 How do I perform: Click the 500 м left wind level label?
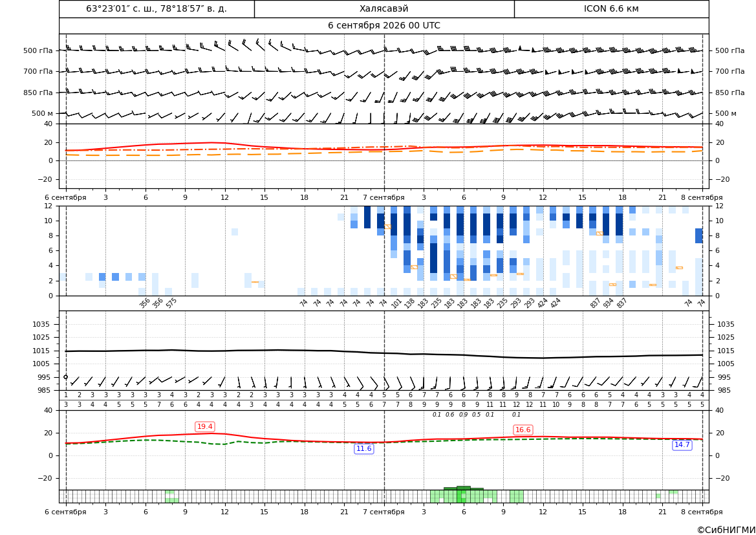click(x=43, y=113)
